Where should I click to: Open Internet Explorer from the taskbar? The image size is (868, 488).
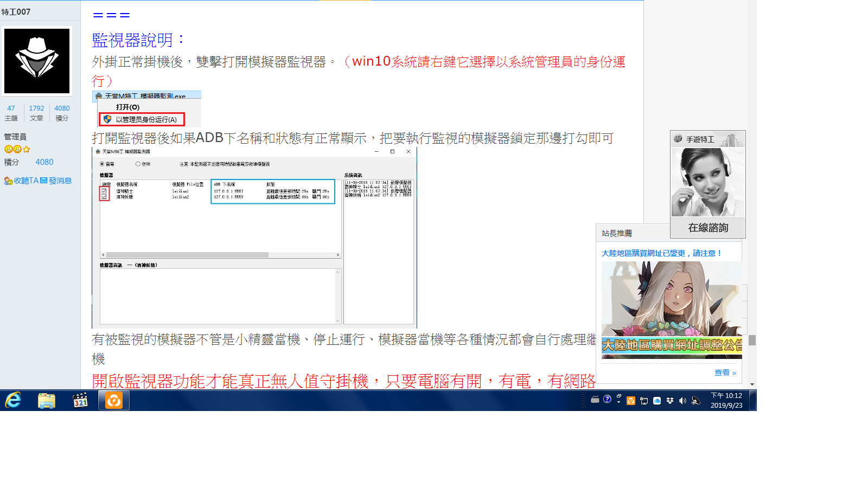coord(14,401)
